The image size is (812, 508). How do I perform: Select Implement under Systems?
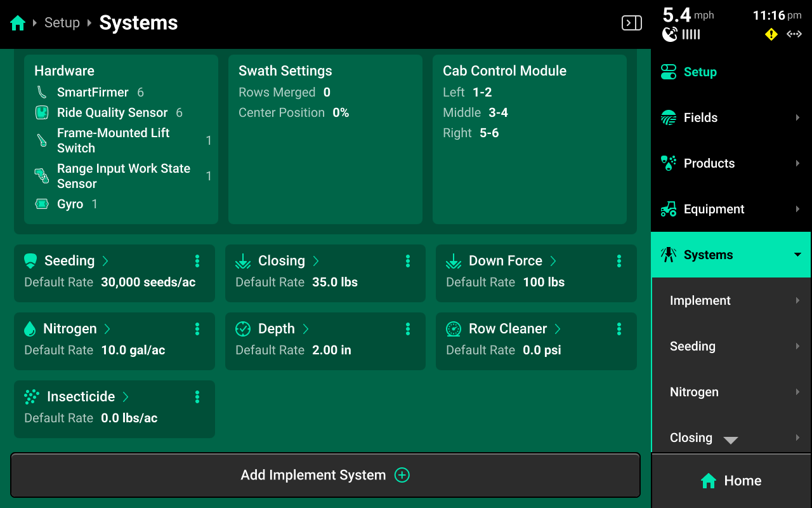click(731, 300)
